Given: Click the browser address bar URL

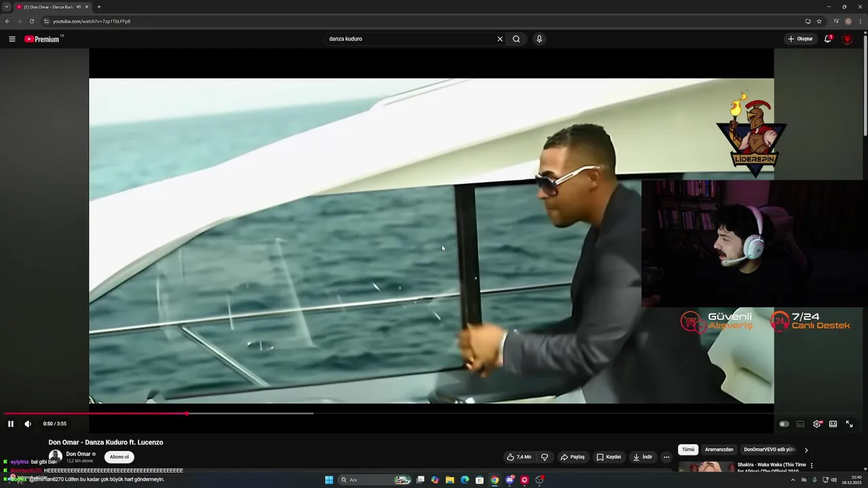Looking at the screenshot, I should click(x=92, y=21).
